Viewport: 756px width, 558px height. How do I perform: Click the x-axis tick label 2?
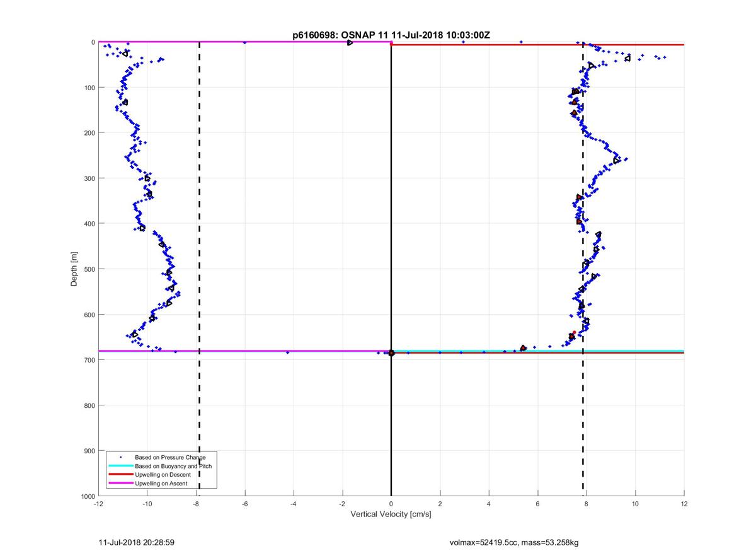pos(440,504)
